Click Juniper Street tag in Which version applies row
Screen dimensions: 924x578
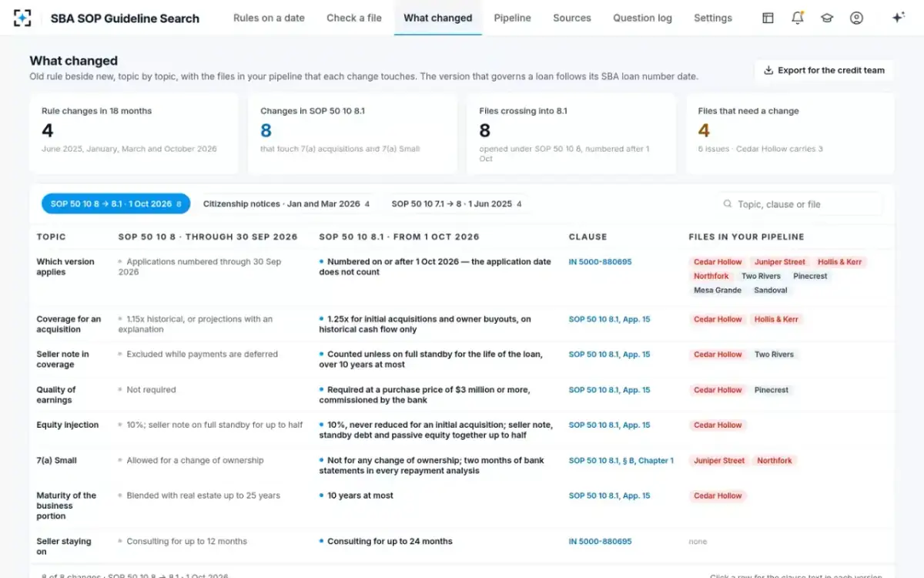point(779,262)
